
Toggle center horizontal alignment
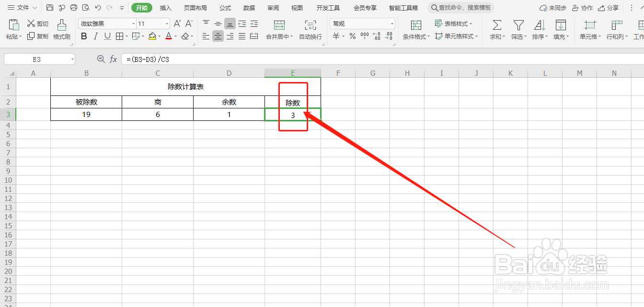pyautogui.click(x=218, y=36)
